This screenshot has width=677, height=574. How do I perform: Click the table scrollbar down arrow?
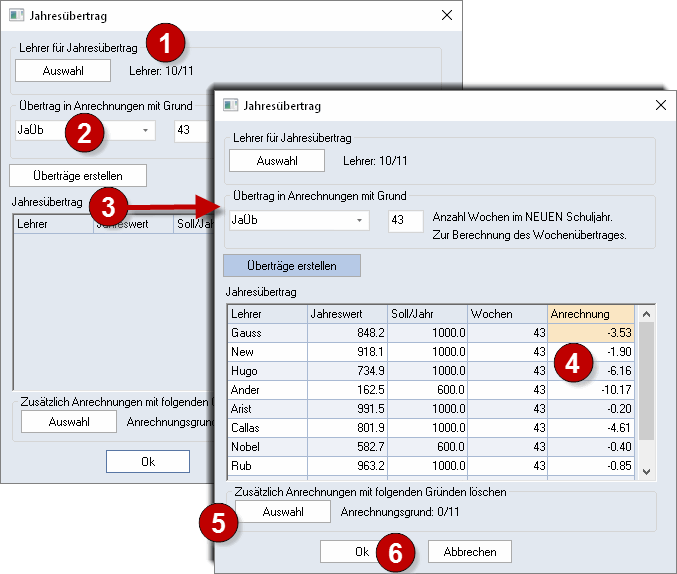tap(646, 472)
